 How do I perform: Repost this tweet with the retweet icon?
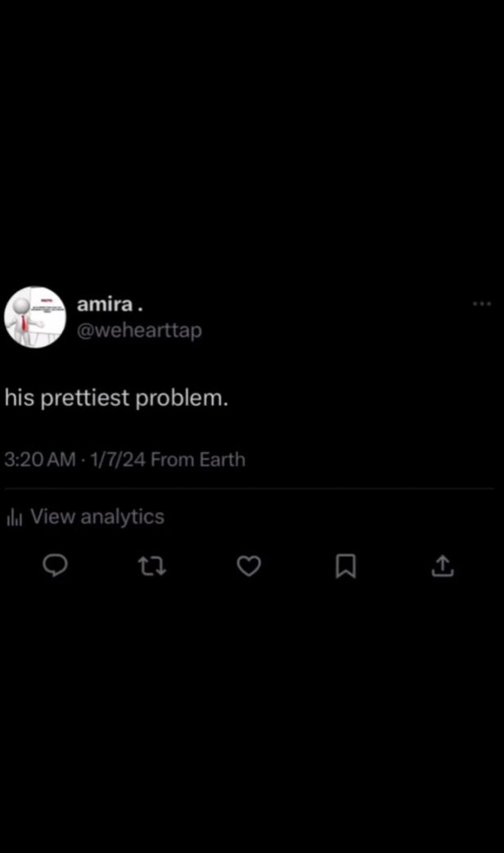(151, 565)
